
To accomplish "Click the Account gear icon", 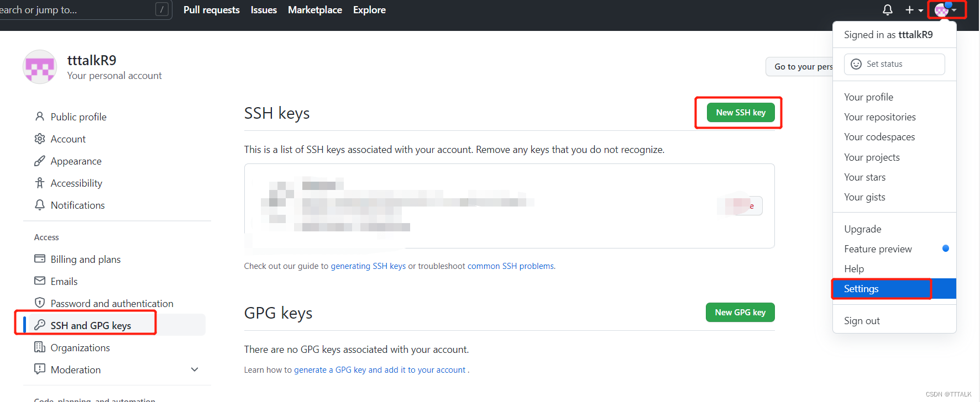I will [40, 139].
